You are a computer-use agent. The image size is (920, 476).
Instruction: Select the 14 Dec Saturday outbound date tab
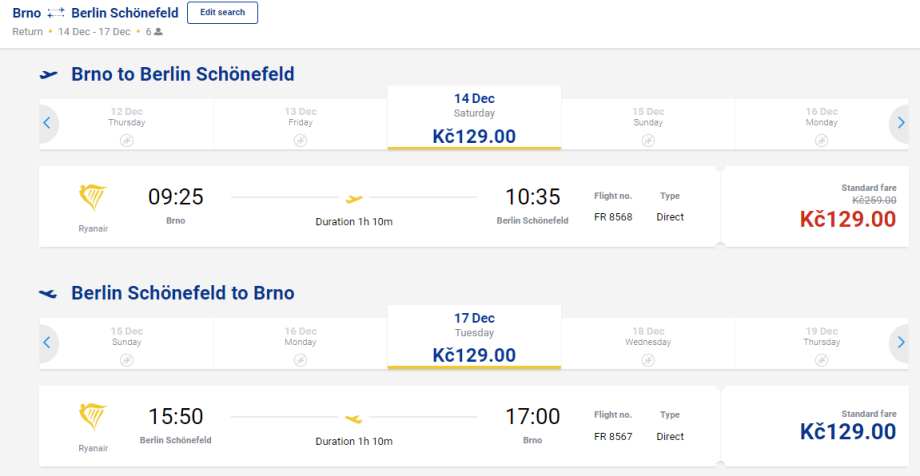pos(474,118)
